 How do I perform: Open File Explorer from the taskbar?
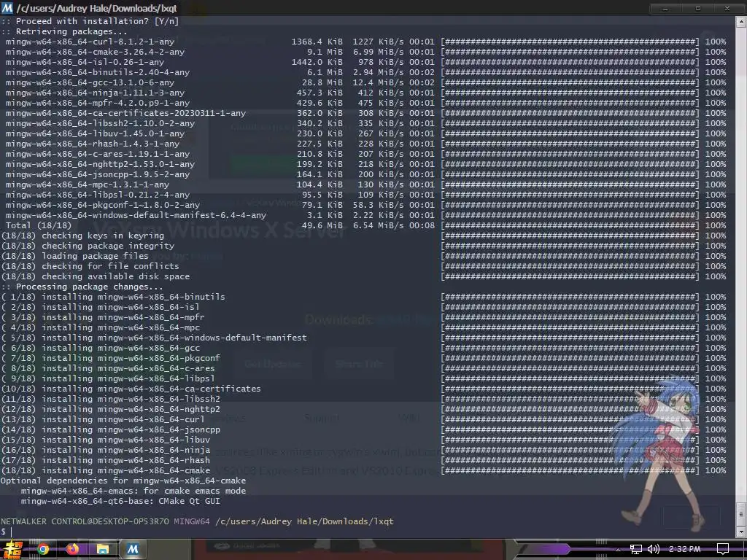pyautogui.click(x=102, y=550)
